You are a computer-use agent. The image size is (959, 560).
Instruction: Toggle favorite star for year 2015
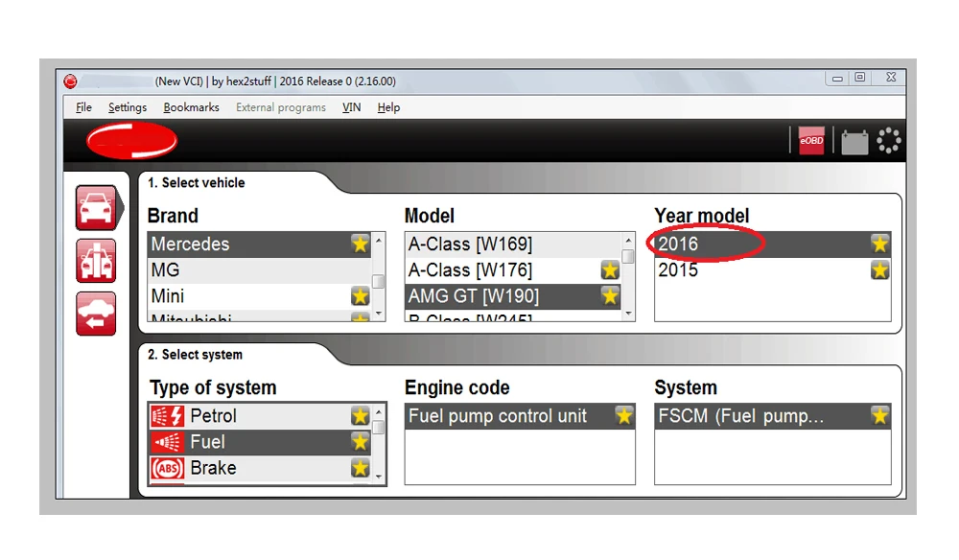880,270
